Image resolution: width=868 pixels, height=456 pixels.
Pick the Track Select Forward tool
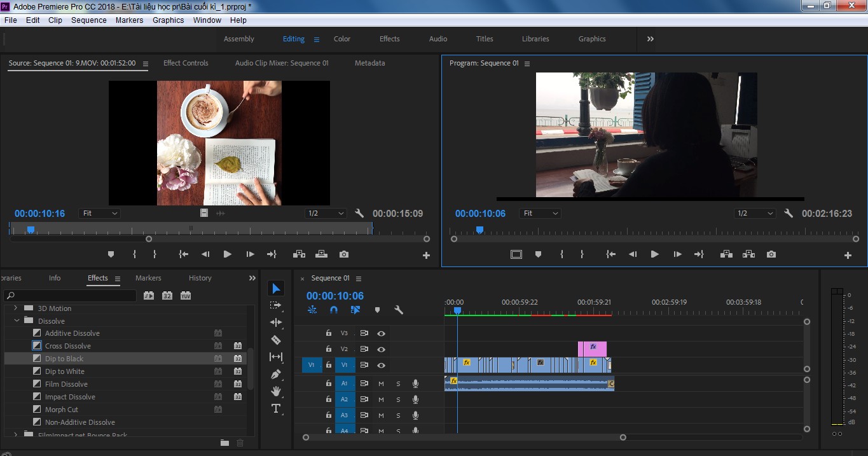coord(276,305)
